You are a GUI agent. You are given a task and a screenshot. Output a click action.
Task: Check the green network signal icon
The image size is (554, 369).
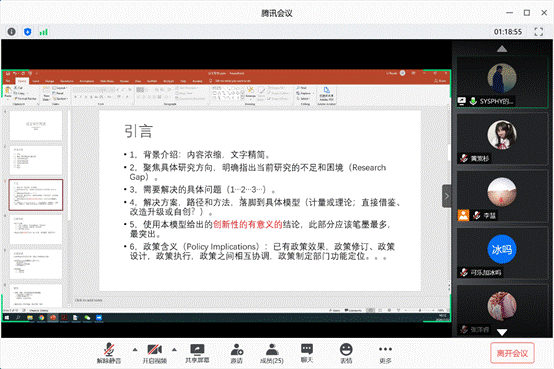pyautogui.click(x=43, y=32)
